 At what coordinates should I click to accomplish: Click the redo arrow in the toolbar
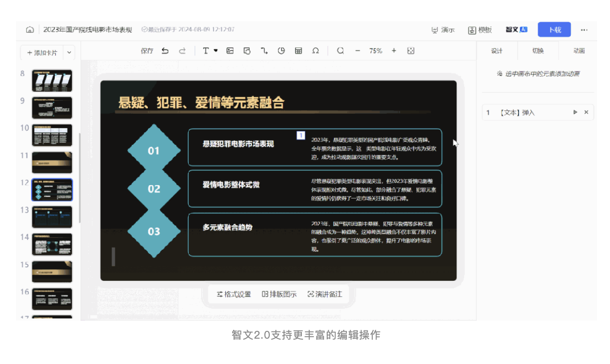pos(182,51)
